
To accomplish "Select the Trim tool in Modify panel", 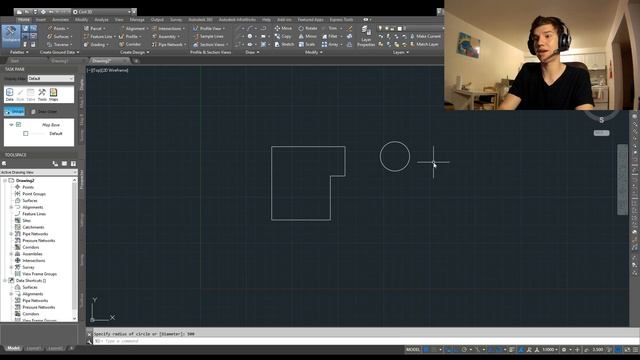I will tap(330, 28).
